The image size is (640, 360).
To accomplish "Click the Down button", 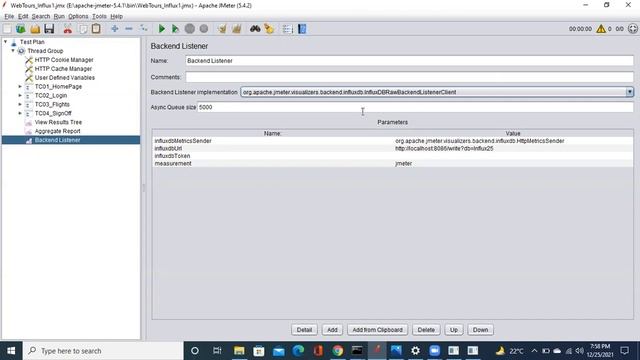I will 480,330.
